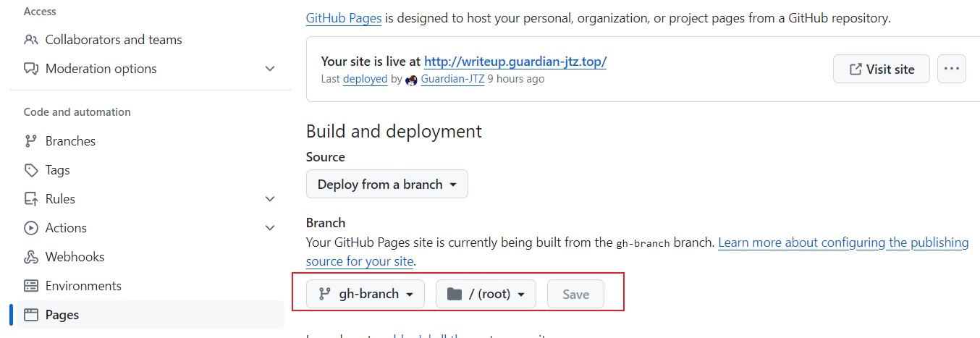Click the deployed link

point(365,79)
